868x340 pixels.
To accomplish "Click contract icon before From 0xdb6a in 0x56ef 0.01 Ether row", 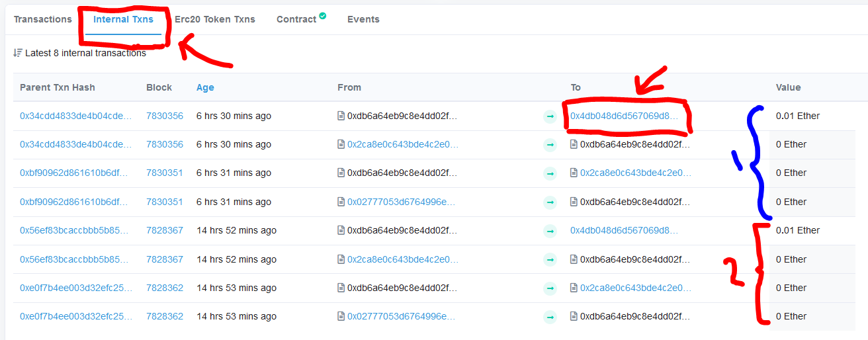I will 341,231.
